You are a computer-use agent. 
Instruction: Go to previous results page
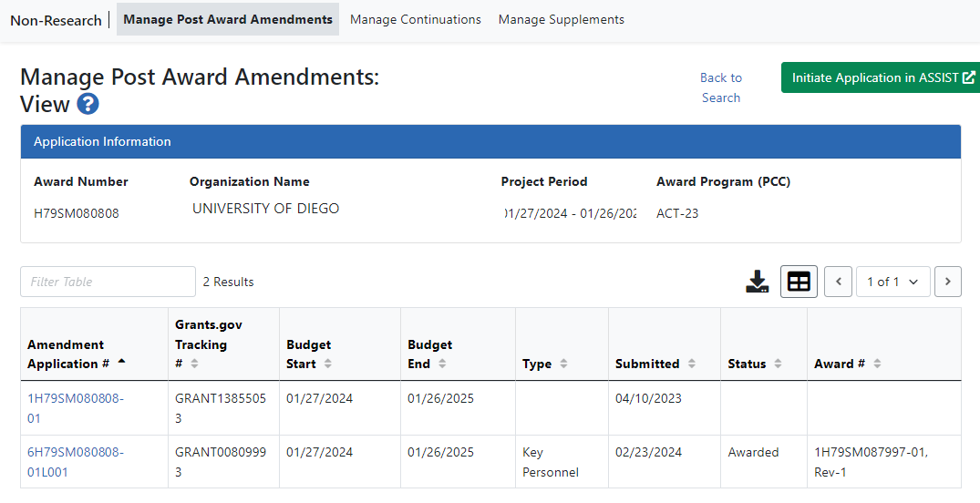pos(838,282)
